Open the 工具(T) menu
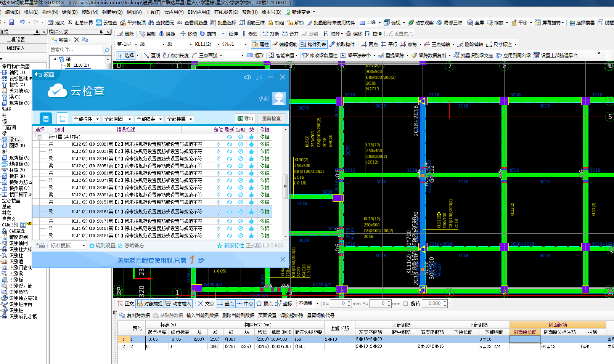This screenshot has width=614, height=364. [153, 12]
